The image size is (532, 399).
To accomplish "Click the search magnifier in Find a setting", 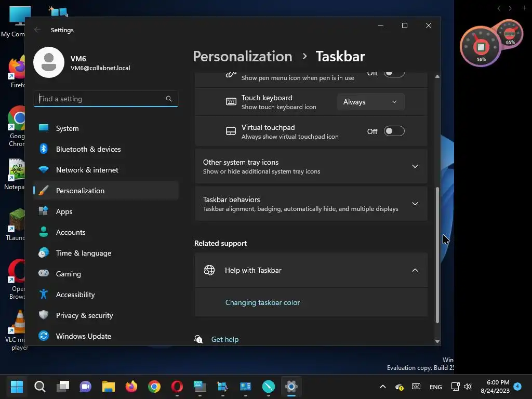I will pyautogui.click(x=169, y=99).
